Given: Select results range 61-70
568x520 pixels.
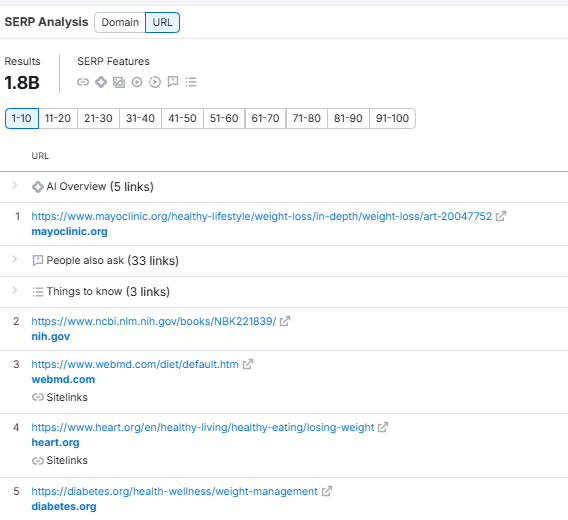Looking at the screenshot, I should coord(266,118).
